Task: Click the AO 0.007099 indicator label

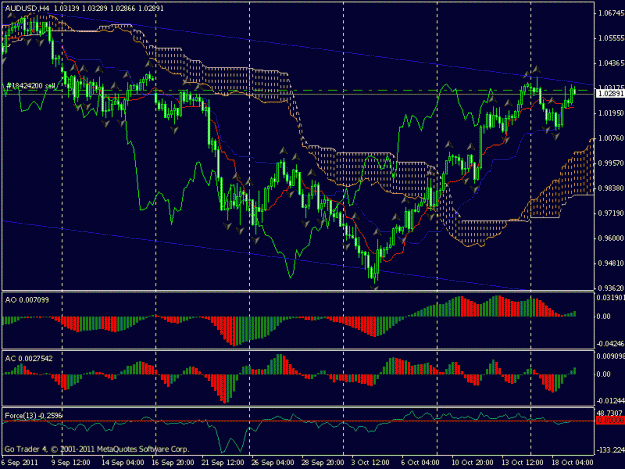Action: (x=27, y=300)
